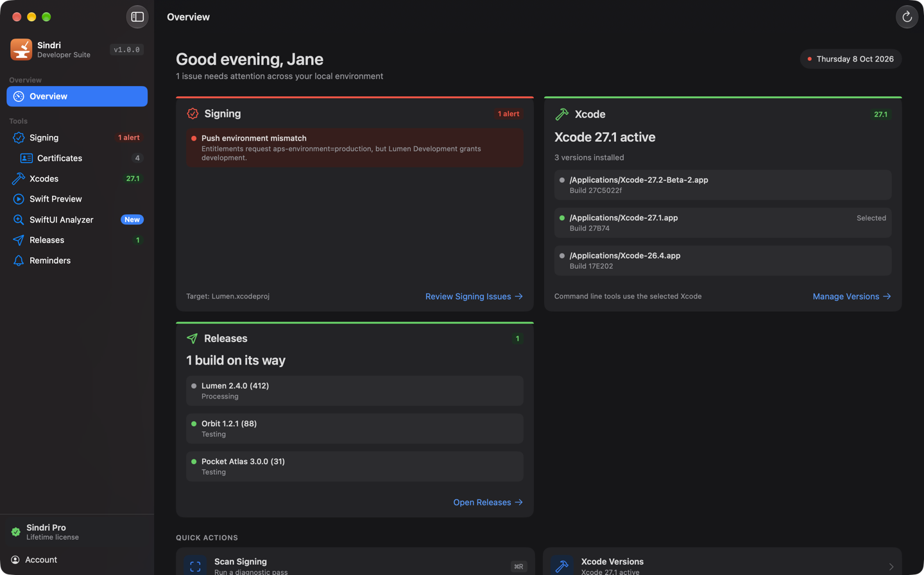
Task: Click the SwiftUI Analyzer magnifier icon
Action: 19,219
